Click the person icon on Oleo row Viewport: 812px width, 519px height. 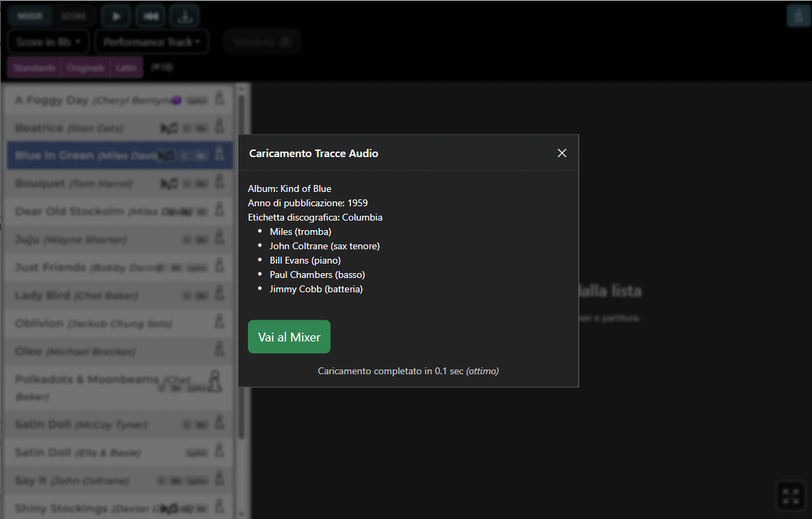point(220,349)
